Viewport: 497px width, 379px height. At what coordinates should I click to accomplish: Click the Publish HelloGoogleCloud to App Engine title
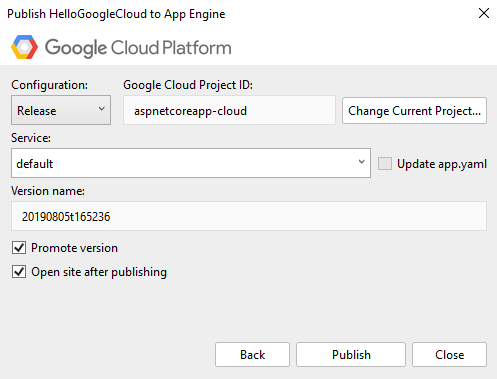[x=116, y=14]
